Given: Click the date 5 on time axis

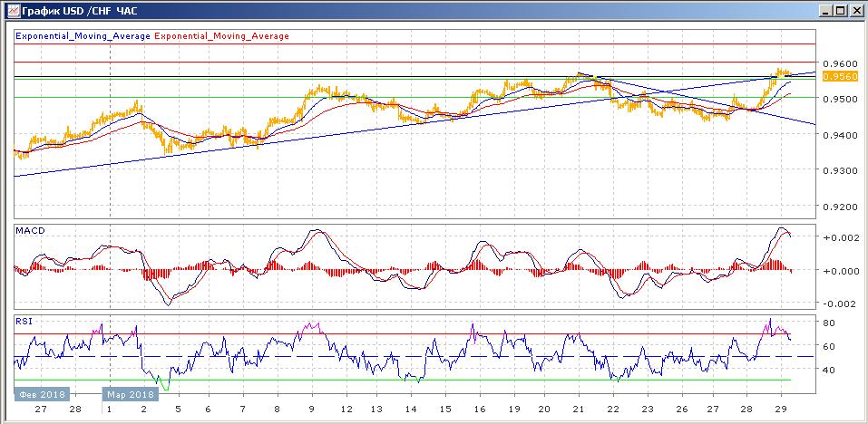Looking at the screenshot, I should [179, 410].
